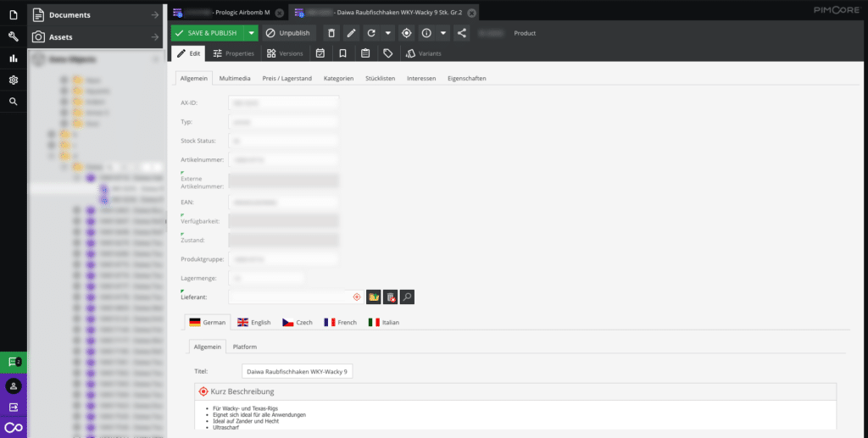This screenshot has height=438, width=868.
Task: Click the share icon in toolbar
Action: [x=462, y=33]
